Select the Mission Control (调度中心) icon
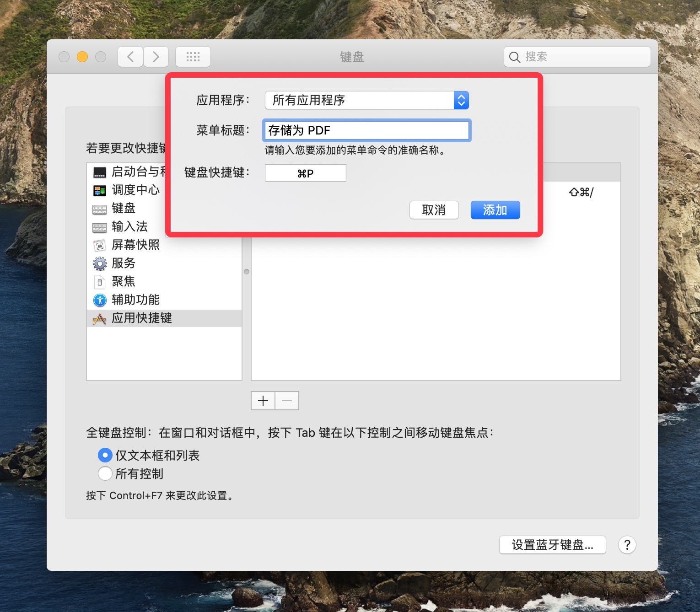The width and height of the screenshot is (700, 612). pos(100,190)
